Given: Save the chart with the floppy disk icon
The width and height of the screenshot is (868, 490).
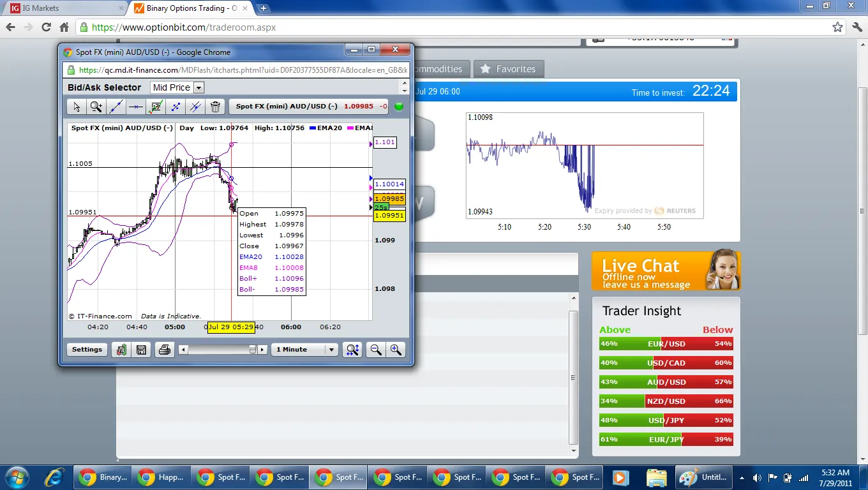Looking at the screenshot, I should (141, 350).
